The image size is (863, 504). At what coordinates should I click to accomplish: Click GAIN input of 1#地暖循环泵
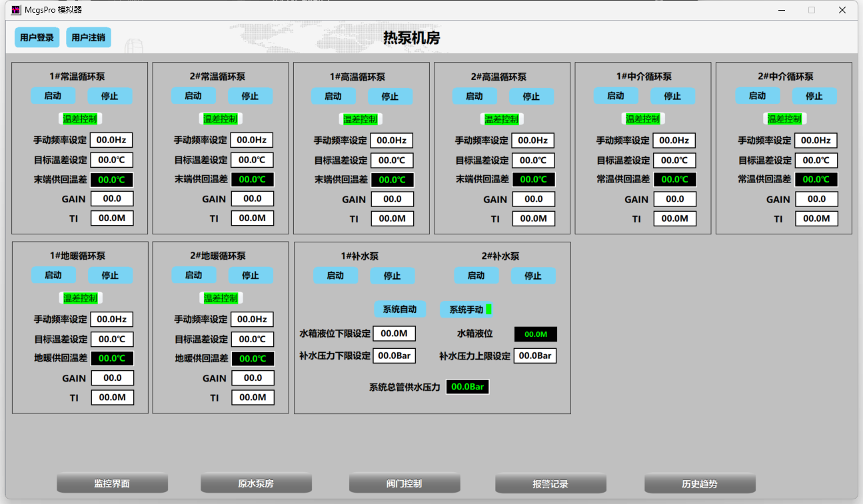click(112, 378)
